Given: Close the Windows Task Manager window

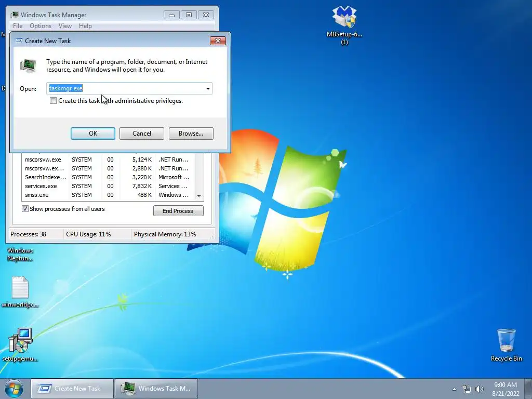Looking at the screenshot, I should (206, 15).
